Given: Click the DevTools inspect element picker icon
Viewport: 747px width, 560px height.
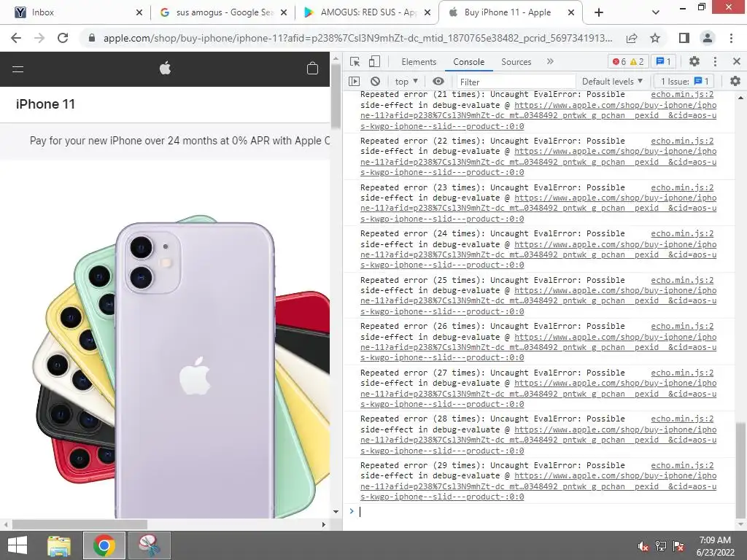Looking at the screenshot, I should click(355, 61).
